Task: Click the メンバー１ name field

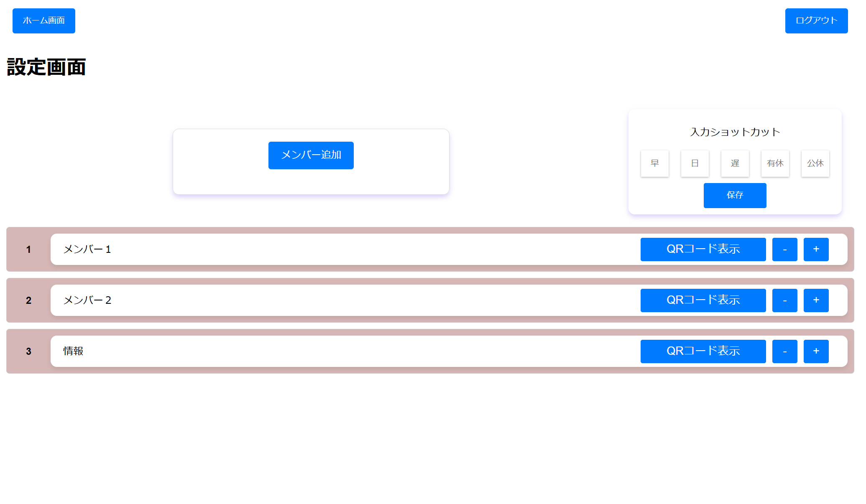Action: pyautogui.click(x=335, y=249)
